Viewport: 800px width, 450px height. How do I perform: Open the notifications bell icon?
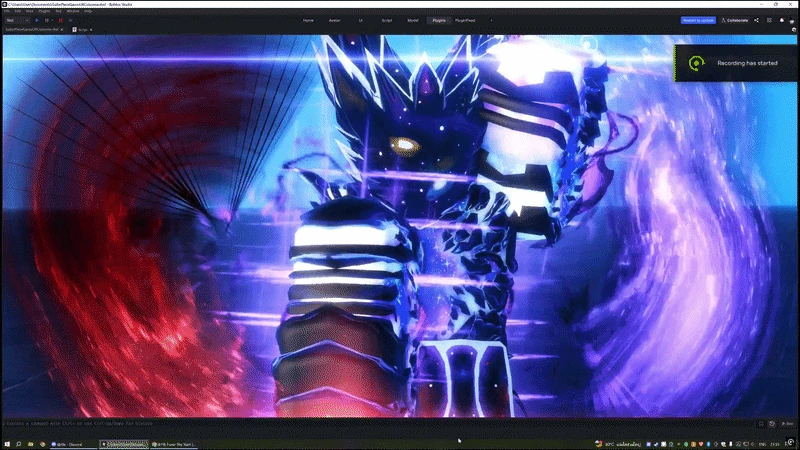click(x=782, y=20)
